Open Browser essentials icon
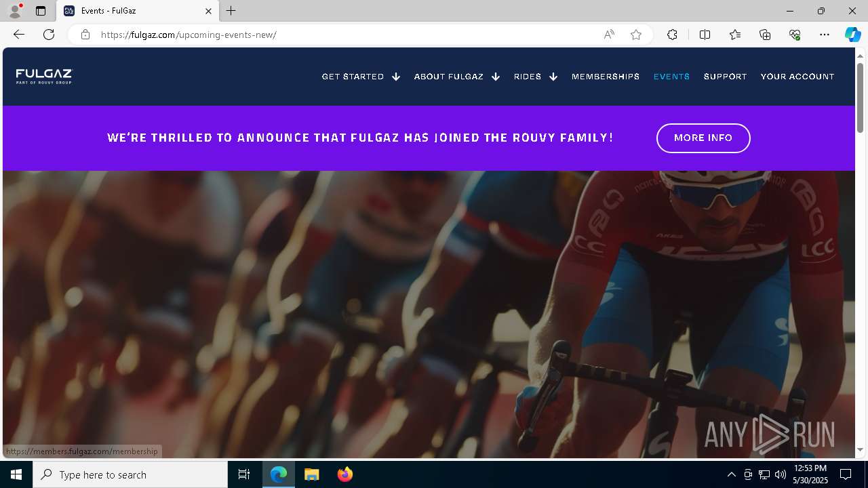This screenshot has width=868, height=488. click(x=795, y=35)
